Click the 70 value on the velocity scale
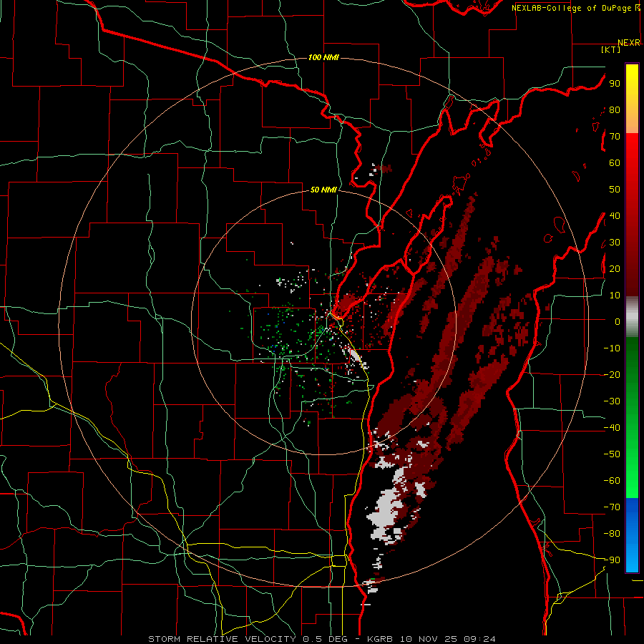This screenshot has height=644, width=644. [x=615, y=137]
